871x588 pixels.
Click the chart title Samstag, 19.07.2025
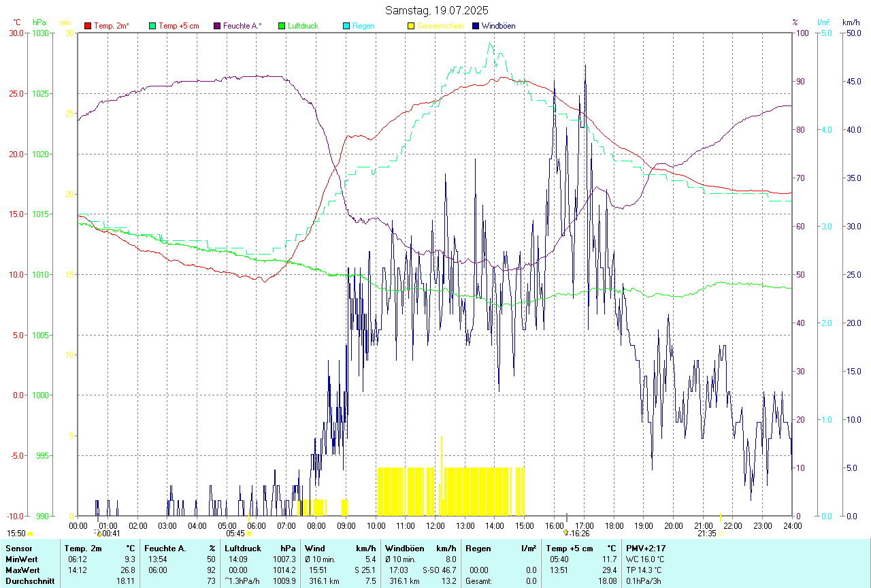pyautogui.click(x=436, y=10)
